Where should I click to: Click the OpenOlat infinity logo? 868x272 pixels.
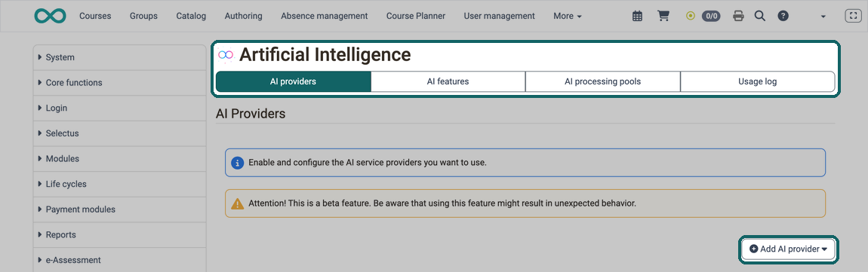[x=50, y=16]
